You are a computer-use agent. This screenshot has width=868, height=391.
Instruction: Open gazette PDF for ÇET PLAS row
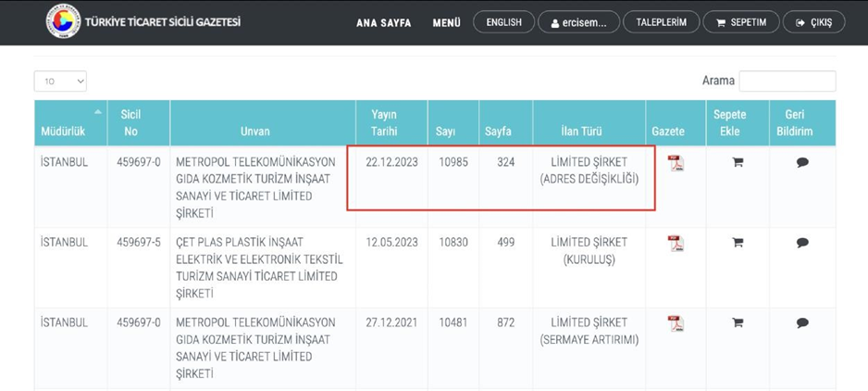(676, 243)
